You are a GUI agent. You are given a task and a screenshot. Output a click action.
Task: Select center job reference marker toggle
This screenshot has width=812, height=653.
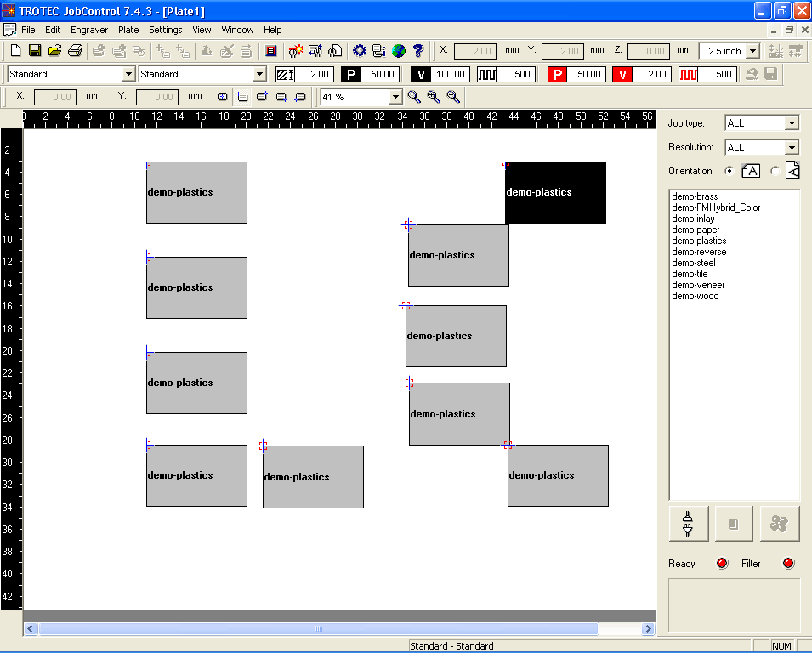pyautogui.click(x=222, y=97)
